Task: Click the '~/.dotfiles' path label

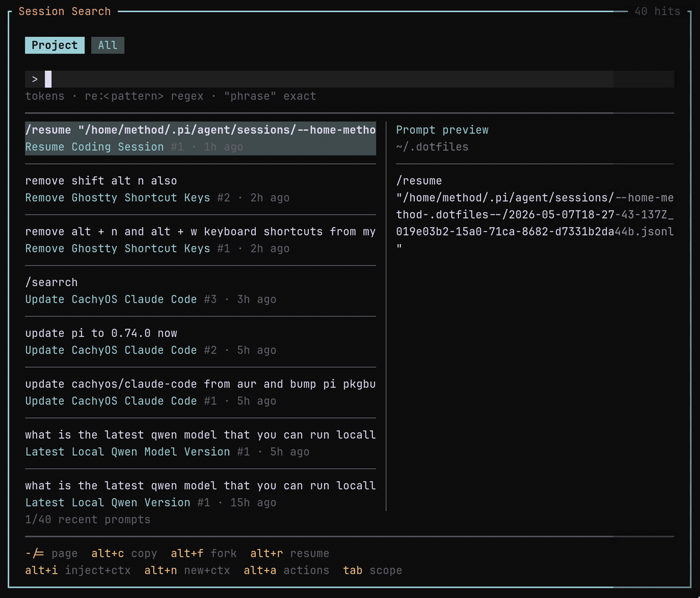Action: [432, 147]
